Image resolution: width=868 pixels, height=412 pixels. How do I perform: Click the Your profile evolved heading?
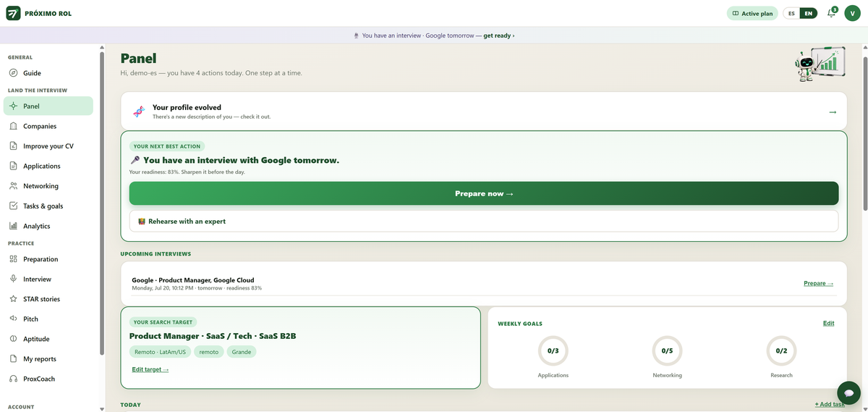coord(187,107)
